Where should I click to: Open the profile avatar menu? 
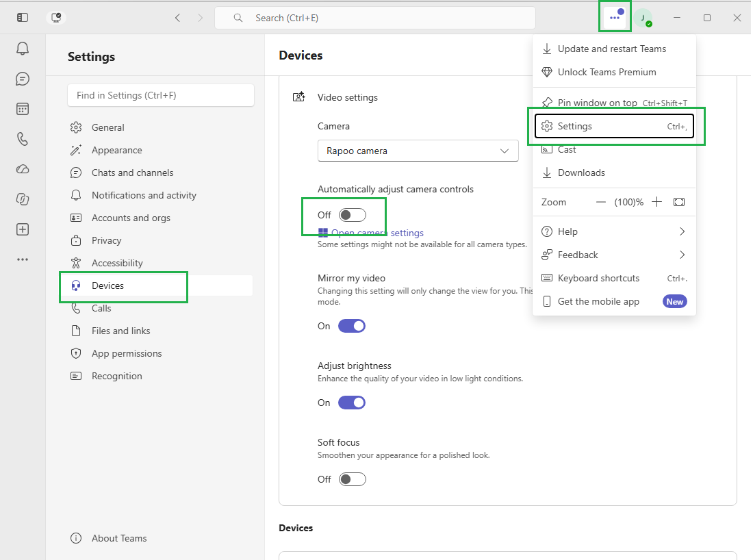tap(643, 18)
